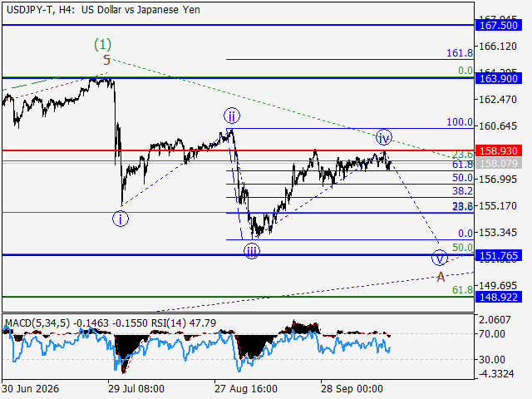This screenshot has width=532, height=399.
Task: Select the blue 100.0 Fibonacci label
Action: (x=460, y=122)
